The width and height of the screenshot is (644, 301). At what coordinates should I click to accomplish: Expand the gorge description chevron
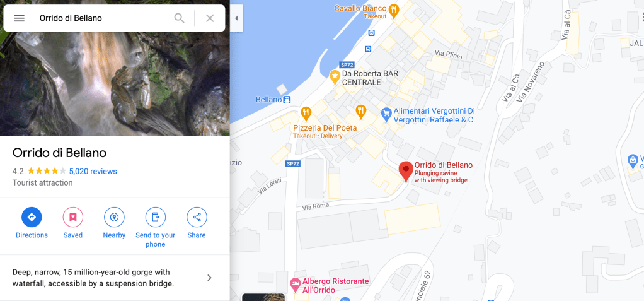coord(209,278)
